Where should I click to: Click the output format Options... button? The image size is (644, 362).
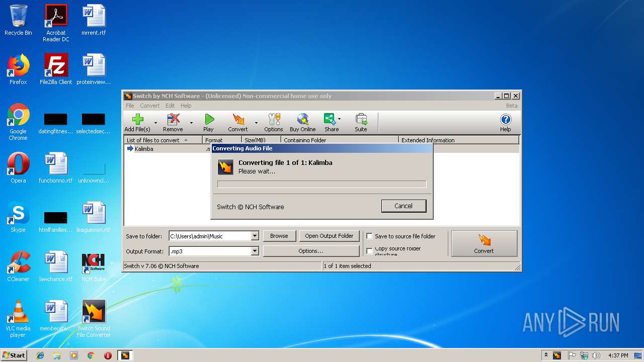pos(311,251)
